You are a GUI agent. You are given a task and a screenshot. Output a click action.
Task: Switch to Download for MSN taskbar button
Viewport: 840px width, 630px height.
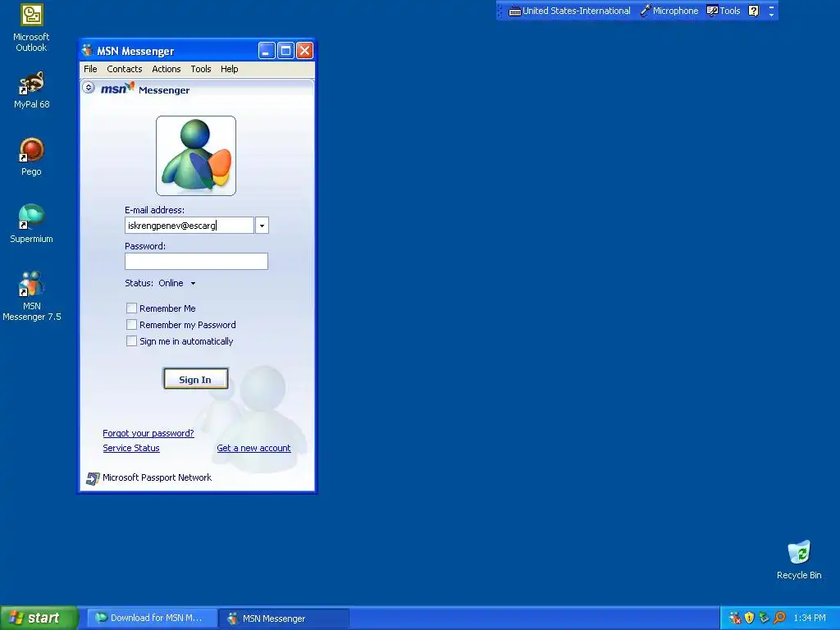coord(152,619)
